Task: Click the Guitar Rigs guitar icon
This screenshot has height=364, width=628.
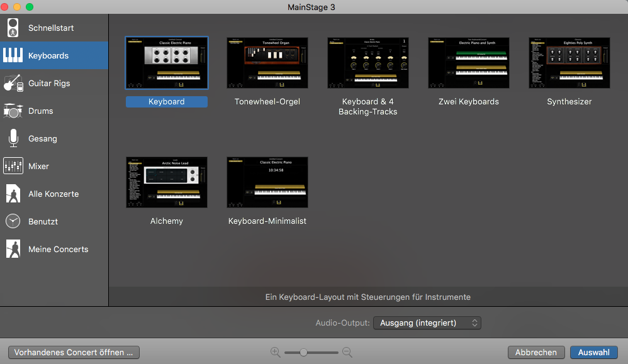Action: click(x=13, y=83)
